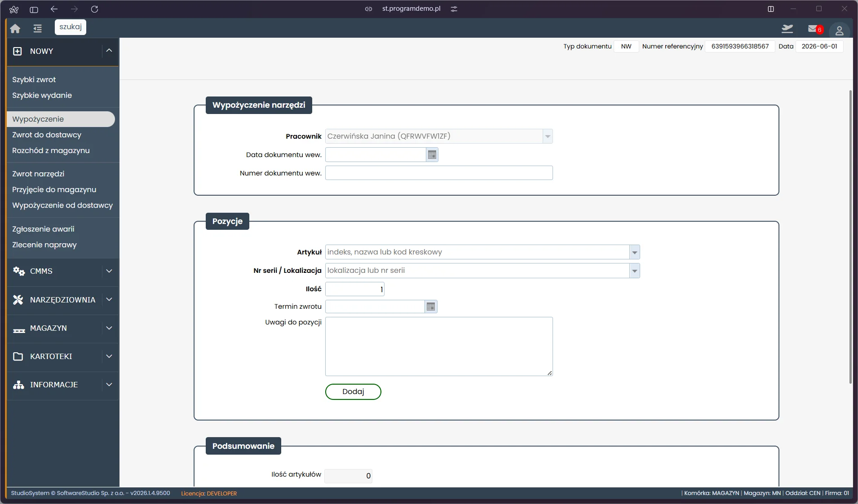Image resolution: width=858 pixels, height=504 pixels.
Task: Collapse the sidebar menu icon
Action: coord(37,29)
